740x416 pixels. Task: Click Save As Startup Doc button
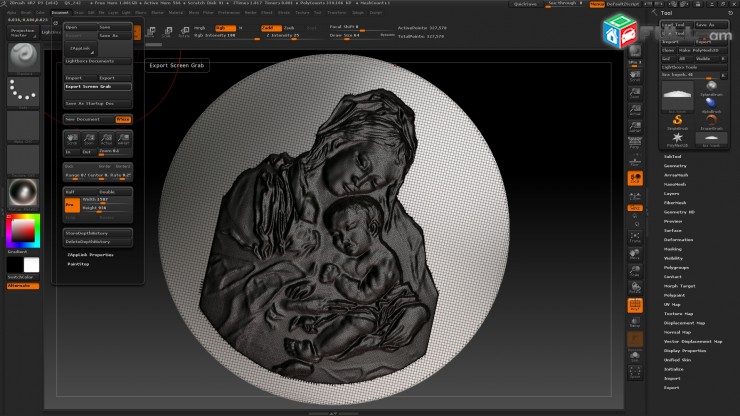[98, 103]
